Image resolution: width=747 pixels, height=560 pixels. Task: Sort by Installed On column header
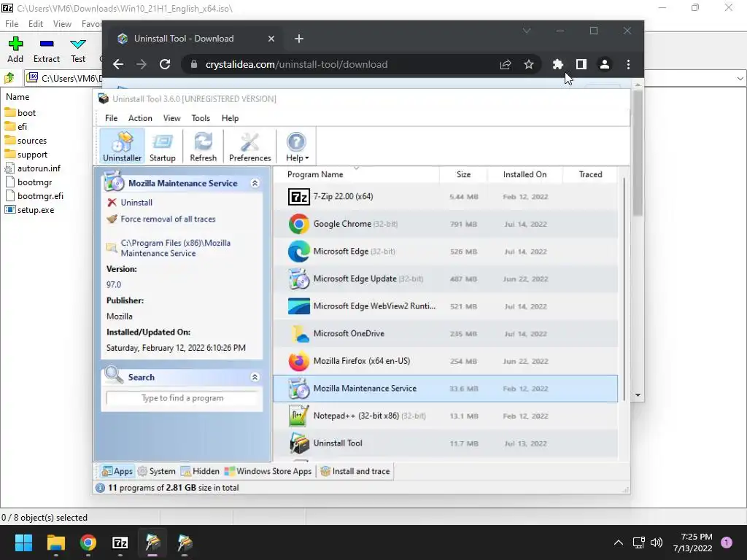click(525, 174)
